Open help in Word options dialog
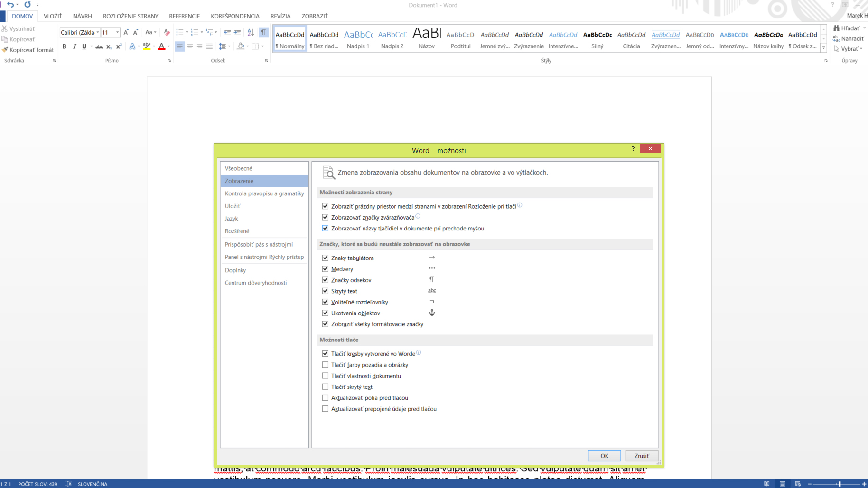 633,148
